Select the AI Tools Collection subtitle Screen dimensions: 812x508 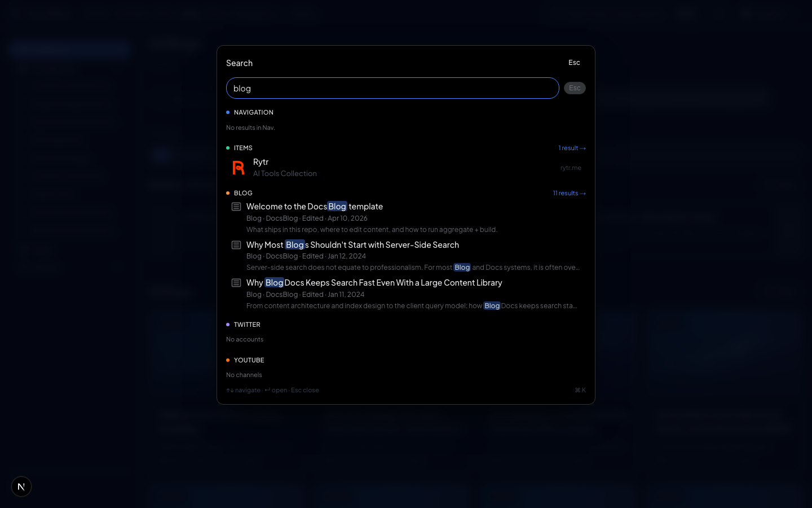click(x=285, y=174)
